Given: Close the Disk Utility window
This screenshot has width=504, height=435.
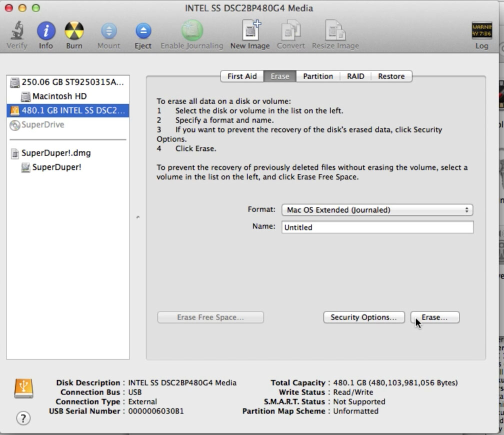Looking at the screenshot, I should pyautogui.click(x=8, y=8).
